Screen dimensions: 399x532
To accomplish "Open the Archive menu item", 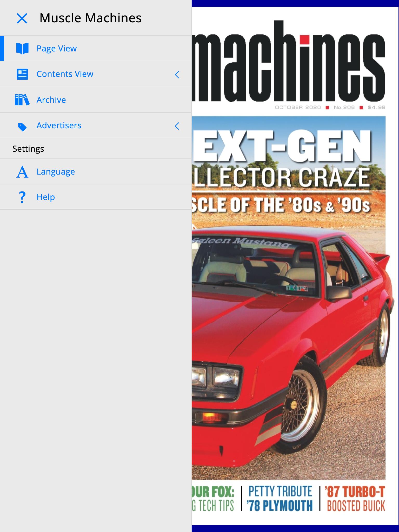I will click(96, 100).
